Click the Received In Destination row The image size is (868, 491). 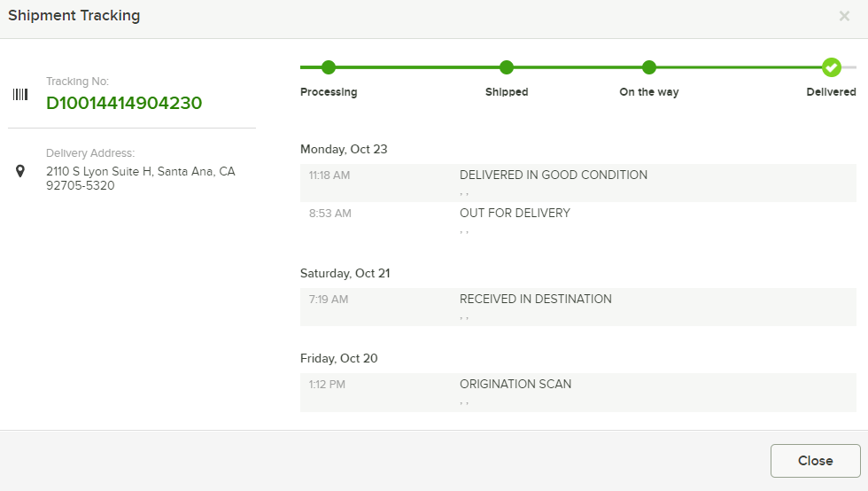[x=577, y=307]
